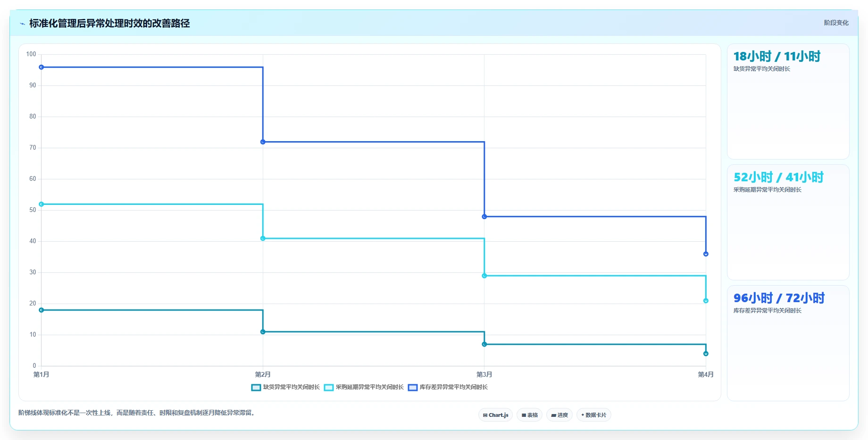Click the 缺货异常平均关闭时长 card caption
The width and height of the screenshot is (868, 440).
pos(761,69)
